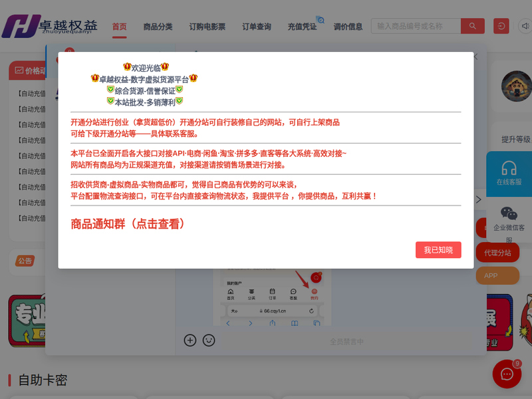Screen dimensions: 532x399
Task: Click the search badge icon above 充值凭证
Action: pyautogui.click(x=321, y=20)
